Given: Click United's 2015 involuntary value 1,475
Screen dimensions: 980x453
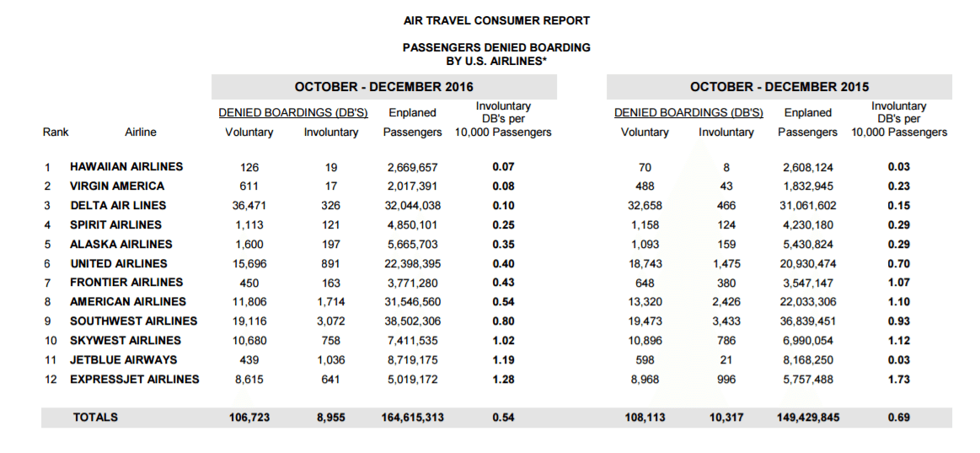Looking at the screenshot, I should (x=726, y=263).
